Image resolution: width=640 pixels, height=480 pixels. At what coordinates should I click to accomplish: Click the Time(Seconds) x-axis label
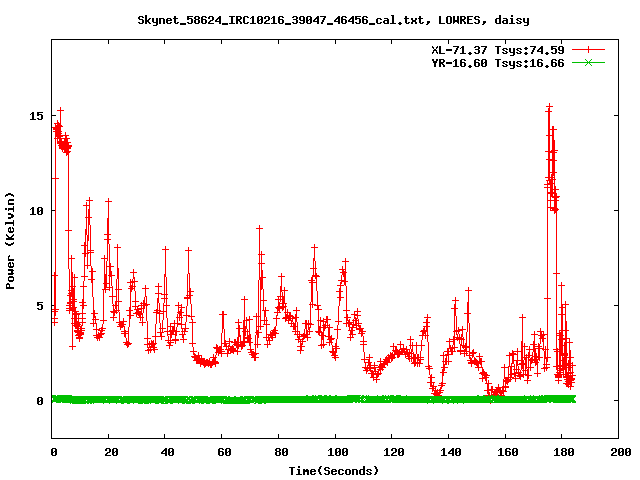(x=333, y=471)
